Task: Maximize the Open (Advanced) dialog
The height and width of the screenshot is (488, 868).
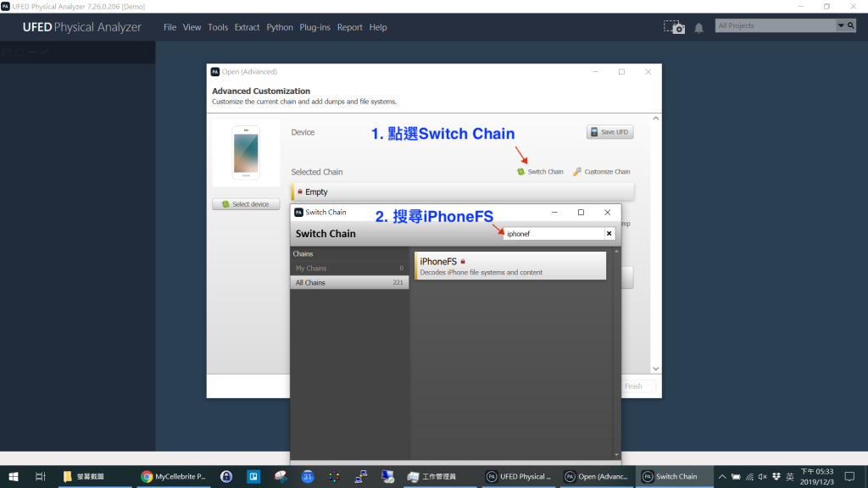Action: click(621, 72)
